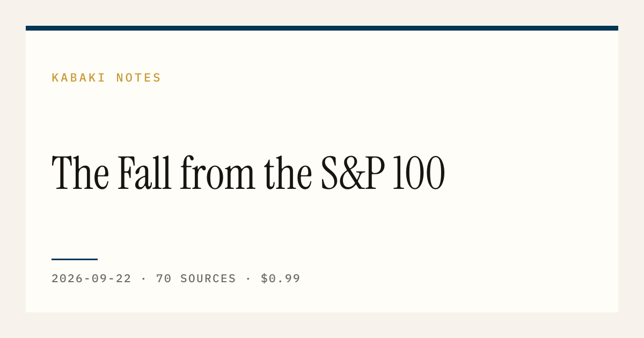Click the word SOURCES in the metadata line
This screenshot has width=644, height=338.
click(x=208, y=278)
